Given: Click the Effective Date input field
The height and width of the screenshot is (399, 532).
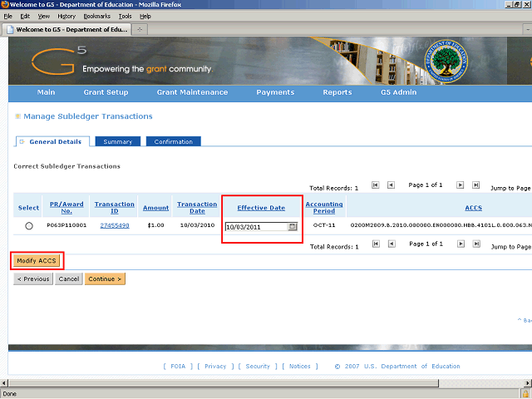Looking at the screenshot, I should click(x=257, y=227).
